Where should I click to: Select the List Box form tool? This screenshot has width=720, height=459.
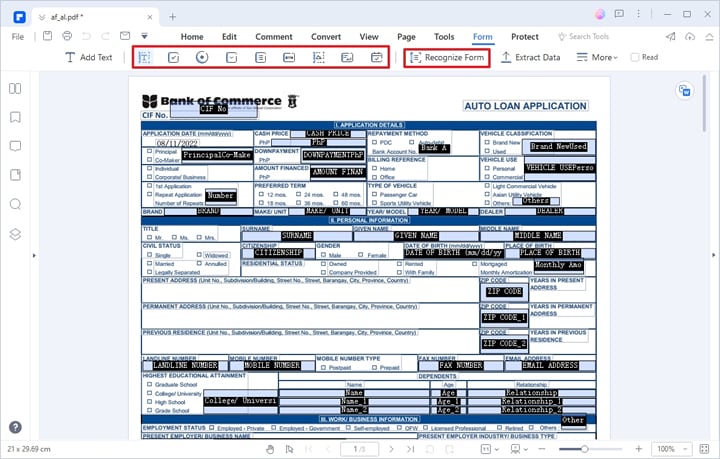point(260,57)
